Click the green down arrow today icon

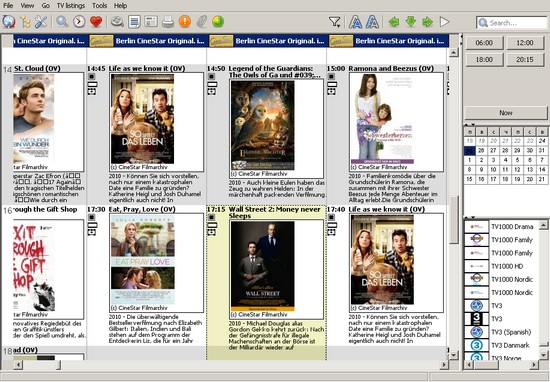click(x=411, y=22)
